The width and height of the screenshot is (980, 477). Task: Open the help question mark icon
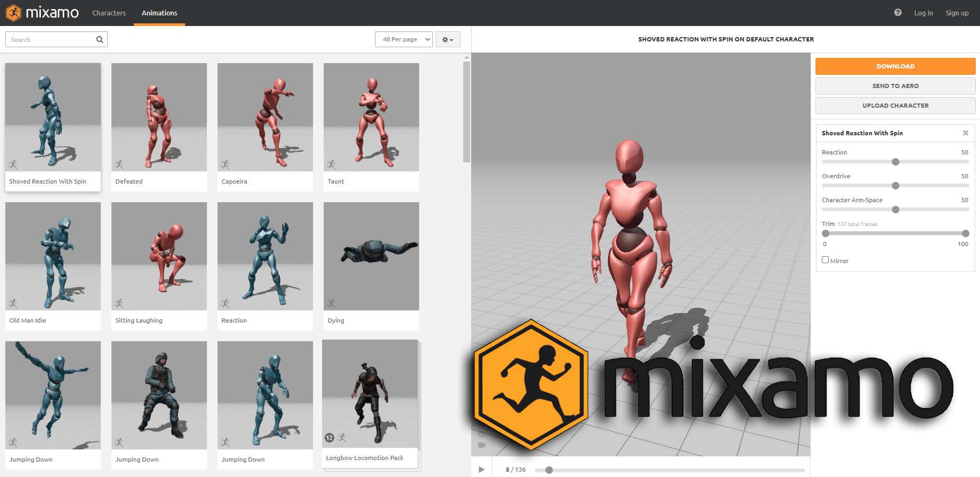click(x=898, y=13)
